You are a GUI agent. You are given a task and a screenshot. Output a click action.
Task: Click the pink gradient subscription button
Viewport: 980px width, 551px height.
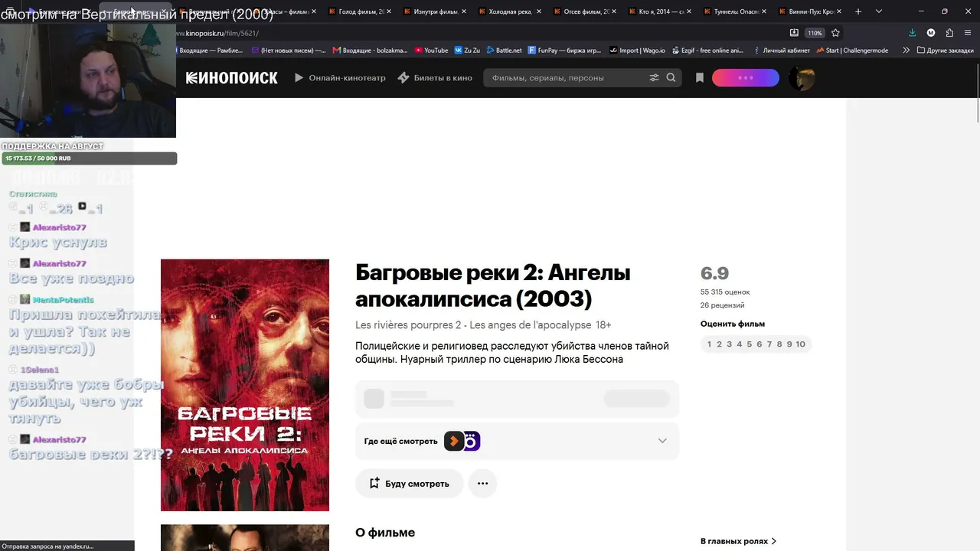pos(745,78)
